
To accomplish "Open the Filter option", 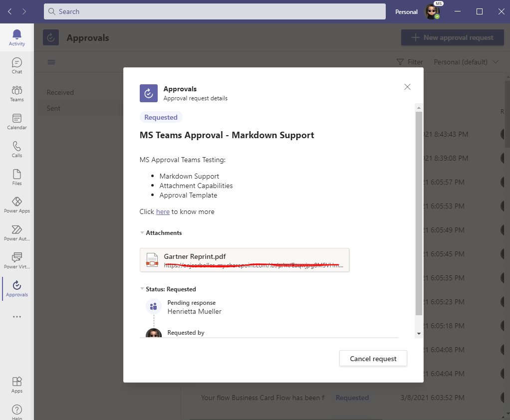I will (x=410, y=62).
